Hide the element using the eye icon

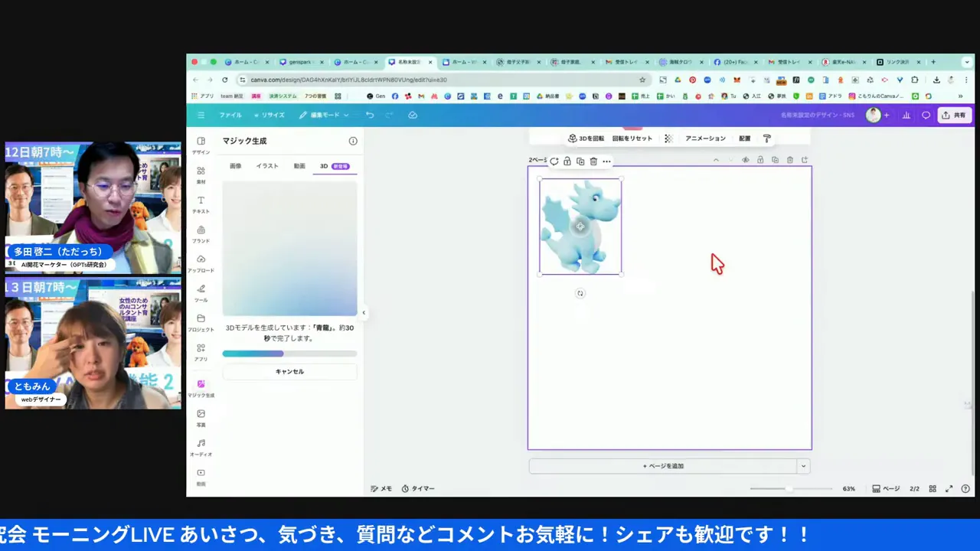[745, 160]
